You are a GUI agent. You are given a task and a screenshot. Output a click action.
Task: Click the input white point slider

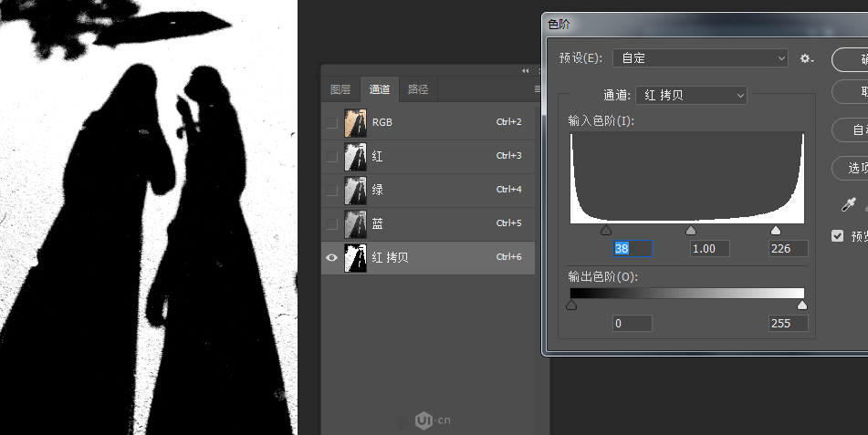click(x=776, y=231)
